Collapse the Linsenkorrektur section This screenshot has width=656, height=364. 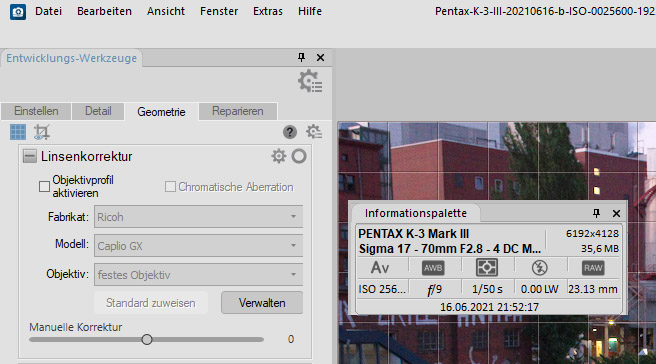click(x=29, y=156)
